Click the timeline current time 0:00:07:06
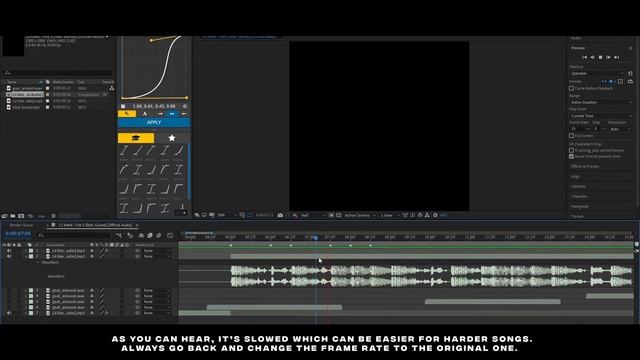 click(x=18, y=234)
